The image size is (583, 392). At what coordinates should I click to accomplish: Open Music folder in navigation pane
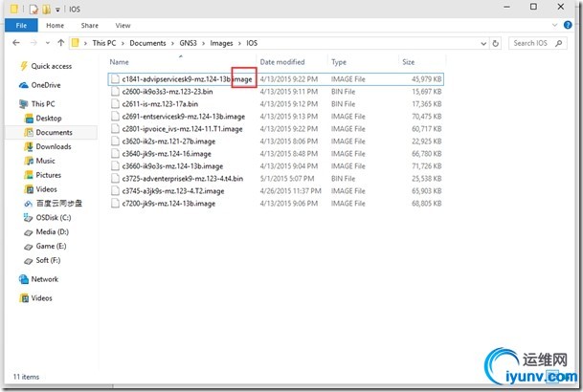coord(45,161)
